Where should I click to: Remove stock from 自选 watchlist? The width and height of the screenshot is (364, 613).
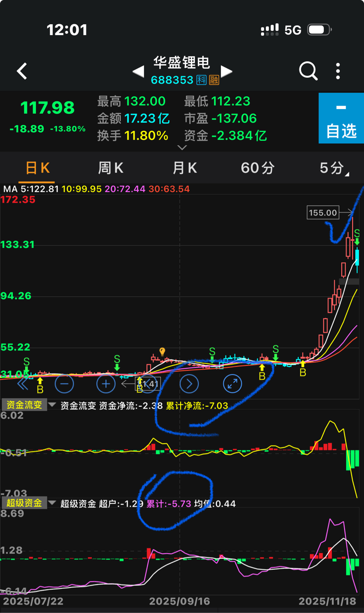pos(341,118)
